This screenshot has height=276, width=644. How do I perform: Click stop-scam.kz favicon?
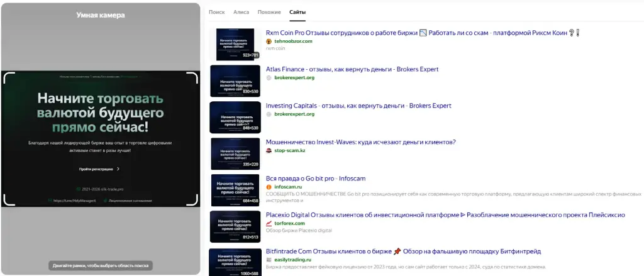269,151
